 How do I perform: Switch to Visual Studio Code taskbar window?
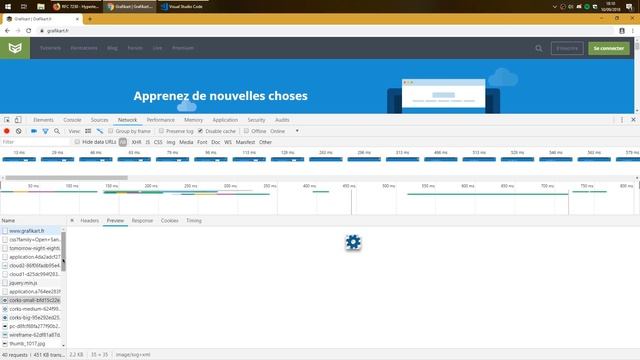[x=182, y=7]
